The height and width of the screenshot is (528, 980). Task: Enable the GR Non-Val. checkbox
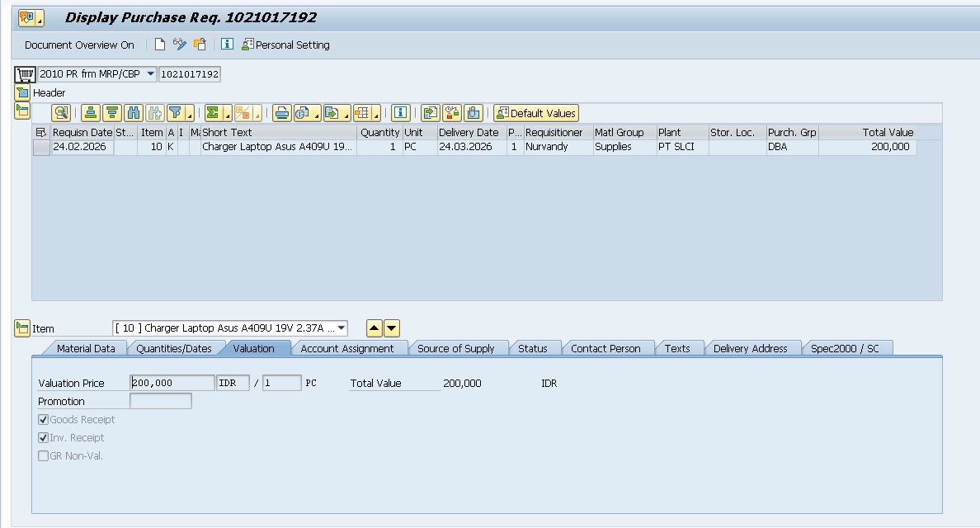44,456
